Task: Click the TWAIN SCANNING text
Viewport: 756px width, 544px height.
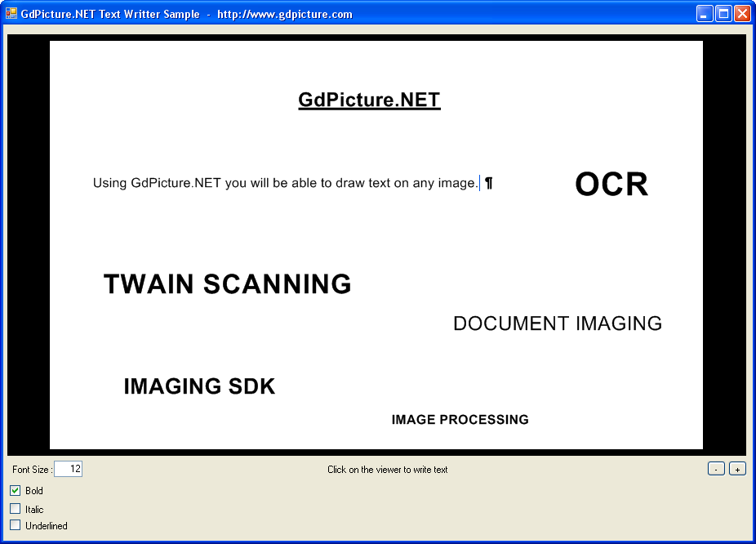Action: click(228, 283)
